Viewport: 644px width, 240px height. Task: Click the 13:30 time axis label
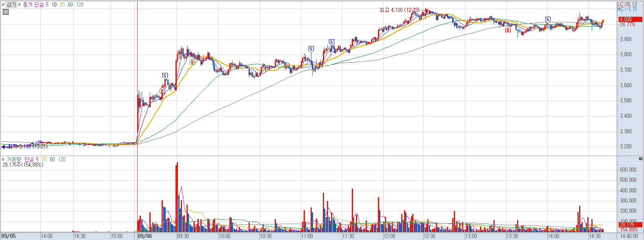tap(512, 236)
